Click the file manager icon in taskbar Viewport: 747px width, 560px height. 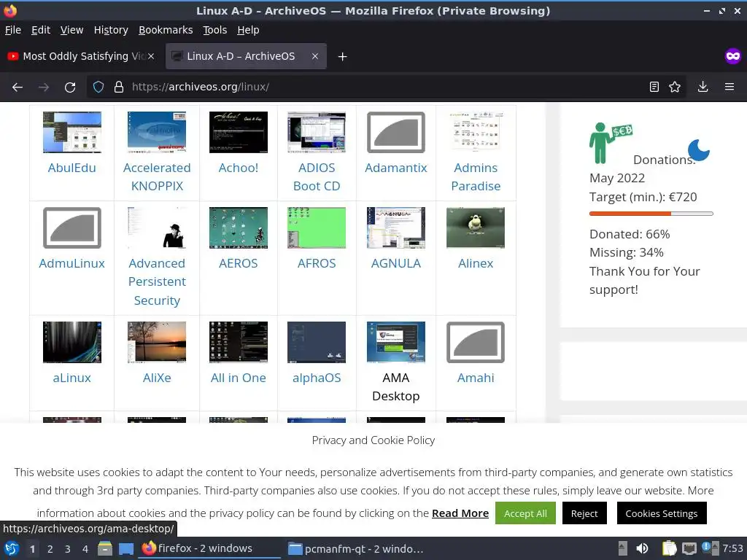(x=105, y=548)
